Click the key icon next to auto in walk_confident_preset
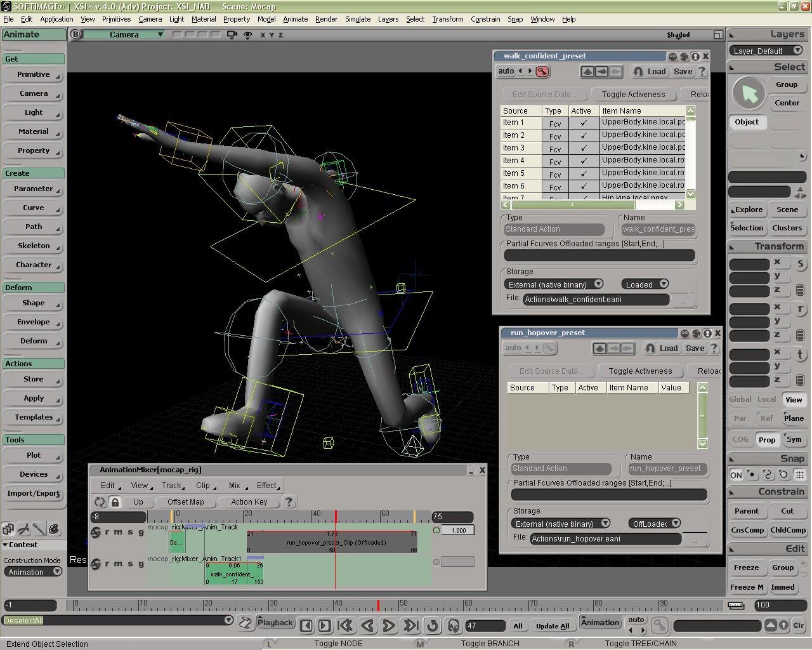Image resolution: width=812 pixels, height=650 pixels. point(542,72)
